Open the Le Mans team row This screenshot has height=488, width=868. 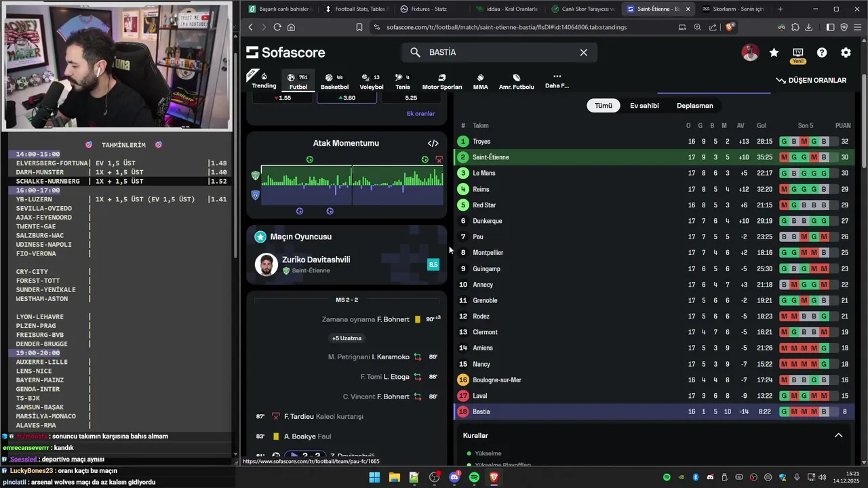pyautogui.click(x=654, y=173)
